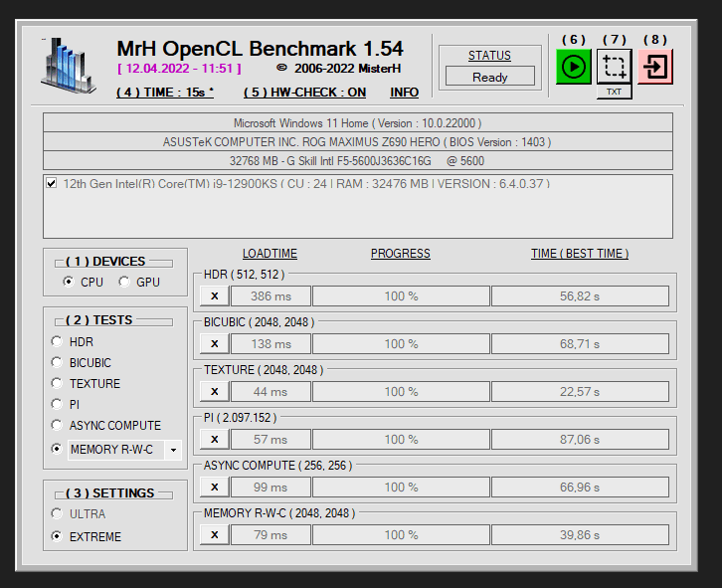This screenshot has height=588, width=722.
Task: Cancel MEMORY R-W-C test with its X button
Action: (215, 535)
